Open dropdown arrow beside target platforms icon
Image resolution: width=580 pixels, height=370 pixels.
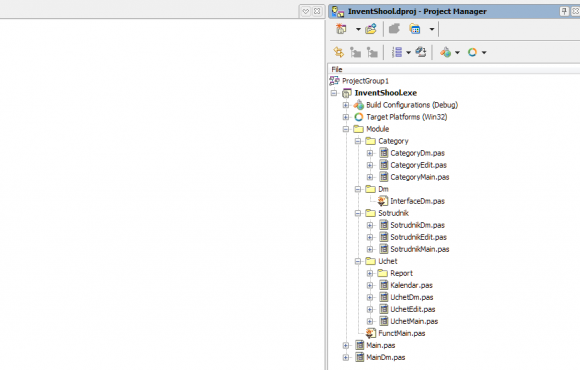coord(484,53)
